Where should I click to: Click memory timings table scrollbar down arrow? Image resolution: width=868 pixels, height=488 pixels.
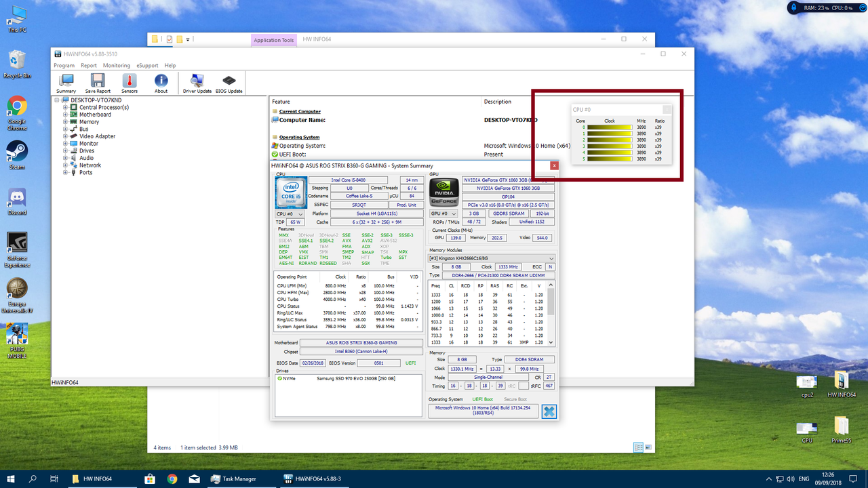(551, 342)
